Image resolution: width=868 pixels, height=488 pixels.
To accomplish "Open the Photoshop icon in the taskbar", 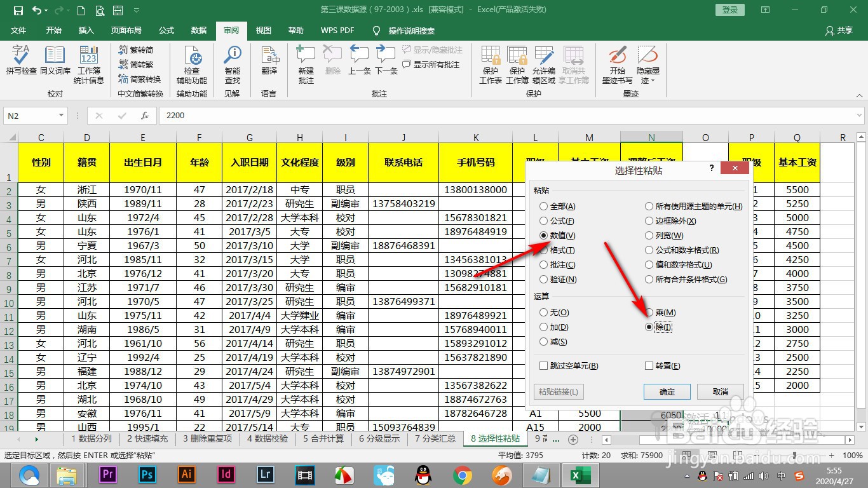I will pyautogui.click(x=147, y=474).
